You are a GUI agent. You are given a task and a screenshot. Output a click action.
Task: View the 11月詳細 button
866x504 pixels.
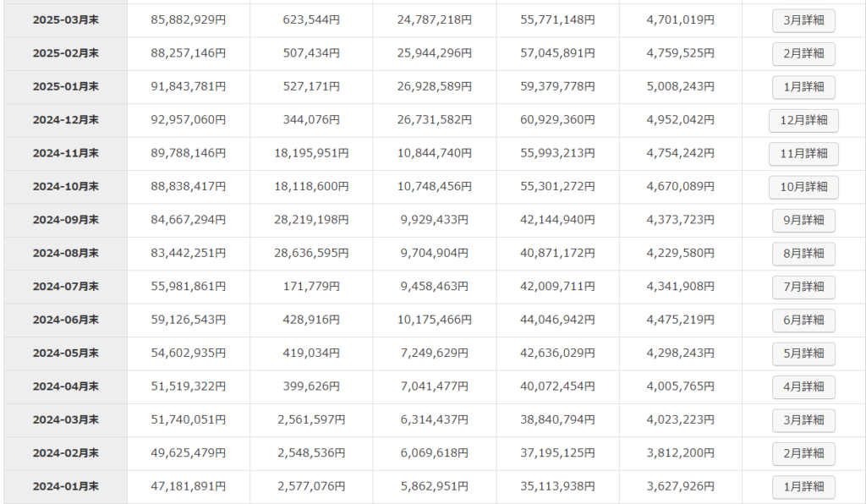[x=803, y=154]
